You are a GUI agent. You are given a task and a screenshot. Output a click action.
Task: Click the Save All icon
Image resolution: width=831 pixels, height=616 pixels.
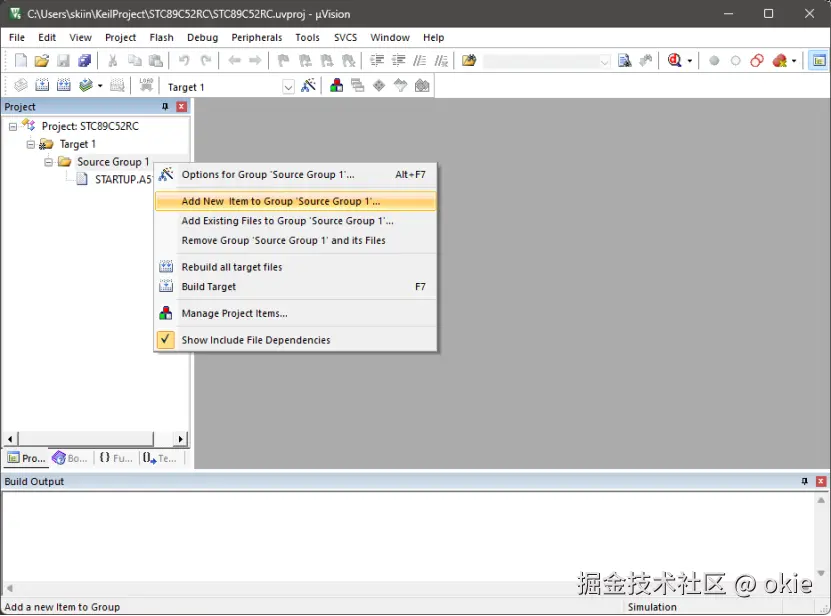(x=84, y=60)
